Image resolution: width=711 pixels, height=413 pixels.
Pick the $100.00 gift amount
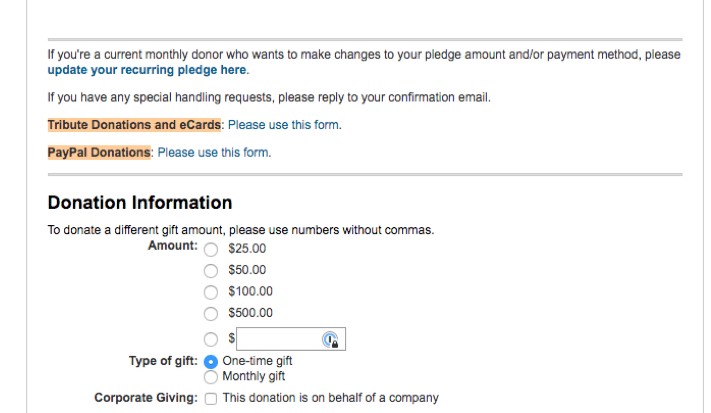(210, 292)
